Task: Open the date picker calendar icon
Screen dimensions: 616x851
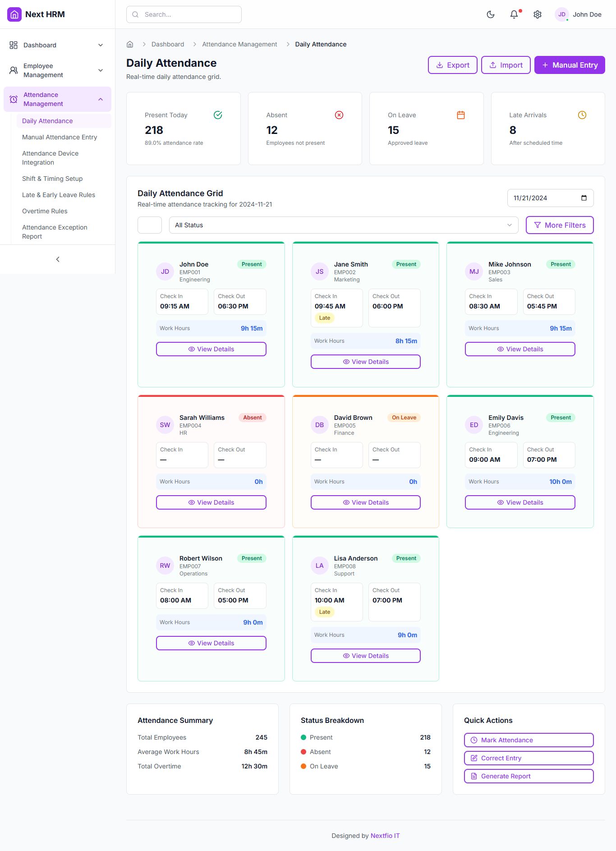Action: [584, 198]
